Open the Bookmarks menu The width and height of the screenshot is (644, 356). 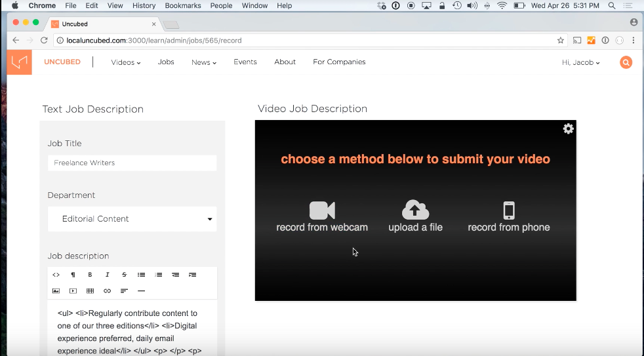click(183, 6)
